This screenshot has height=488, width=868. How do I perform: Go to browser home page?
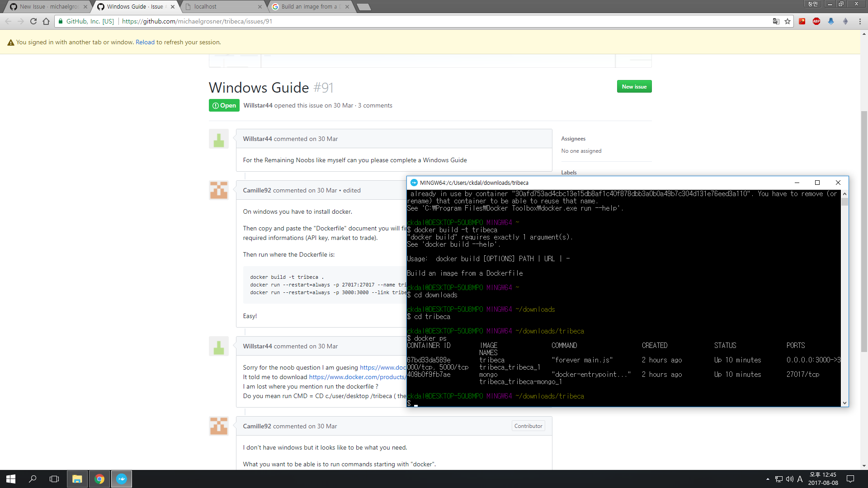(46, 21)
